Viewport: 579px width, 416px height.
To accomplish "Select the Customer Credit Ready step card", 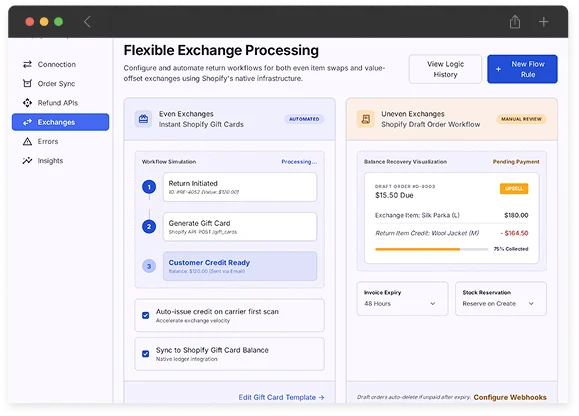I will point(240,266).
